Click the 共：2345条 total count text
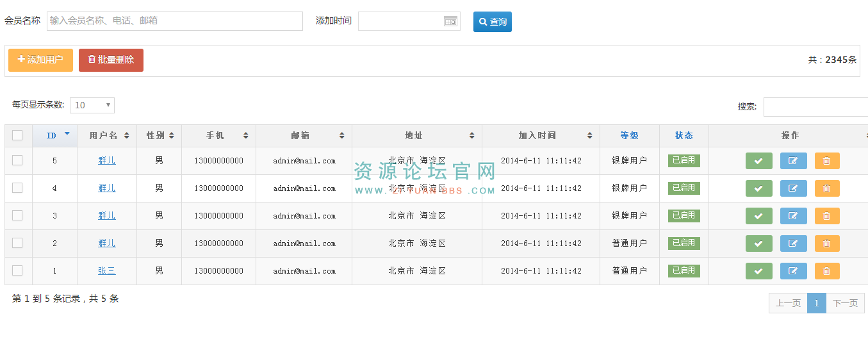Viewport: 868px width, 355px height. click(x=832, y=60)
